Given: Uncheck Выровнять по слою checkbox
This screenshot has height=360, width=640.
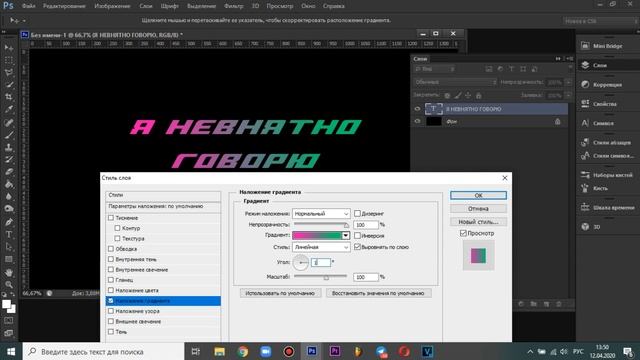Looking at the screenshot, I should (x=357, y=247).
